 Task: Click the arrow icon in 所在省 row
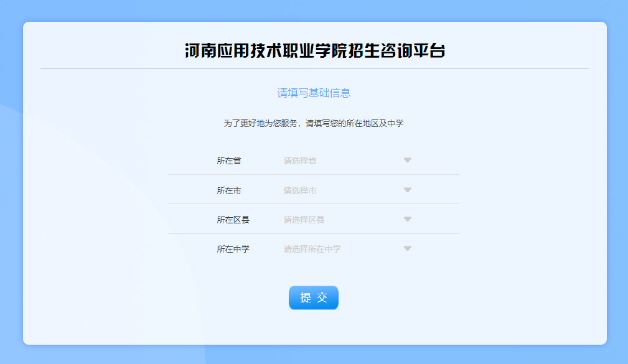point(407,160)
